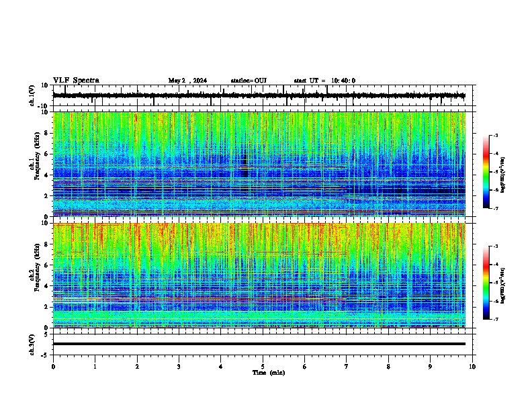532x411 pixels.
Task: Select the ch.1(V) waveform axis label
Action: (32, 95)
